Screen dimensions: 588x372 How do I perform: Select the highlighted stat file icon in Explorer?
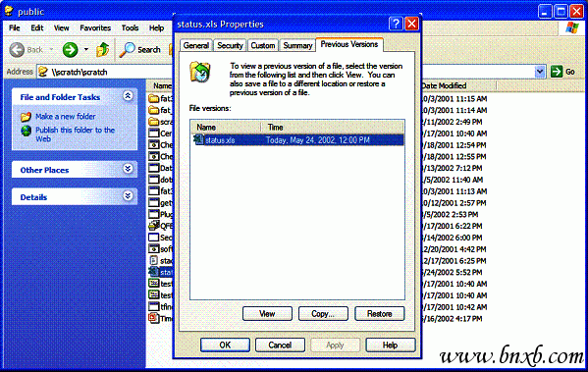coord(154,272)
